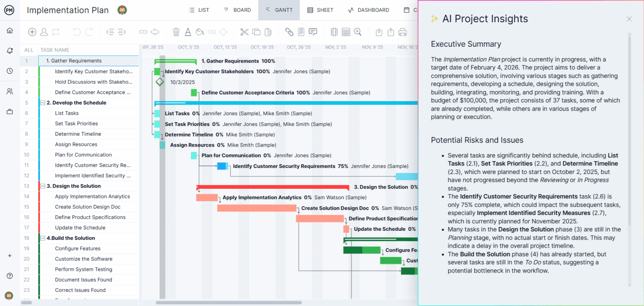The image size is (644, 306).
Task: Open notifications bell in left sidebar
Action: (x=10, y=51)
